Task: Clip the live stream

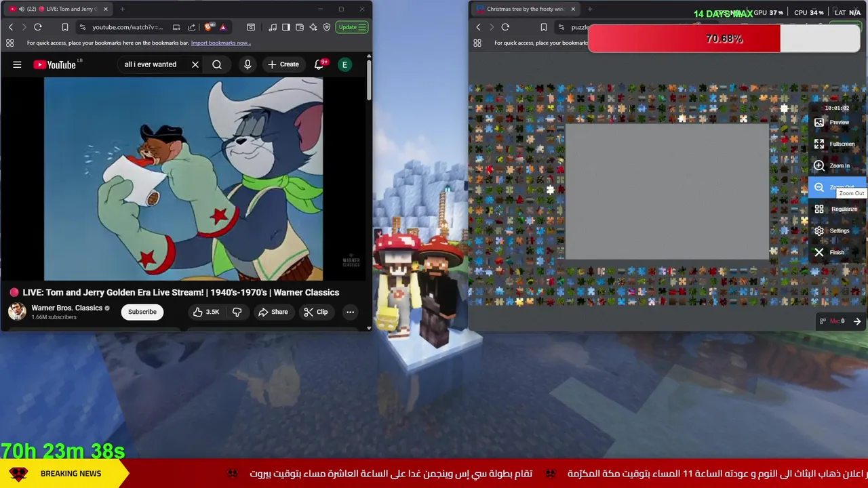Action: click(316, 312)
